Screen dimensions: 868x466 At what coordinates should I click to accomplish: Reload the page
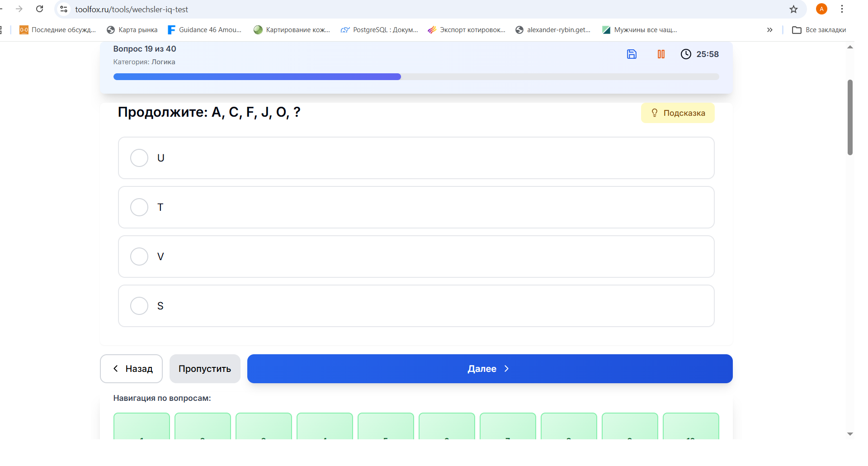pos(40,9)
